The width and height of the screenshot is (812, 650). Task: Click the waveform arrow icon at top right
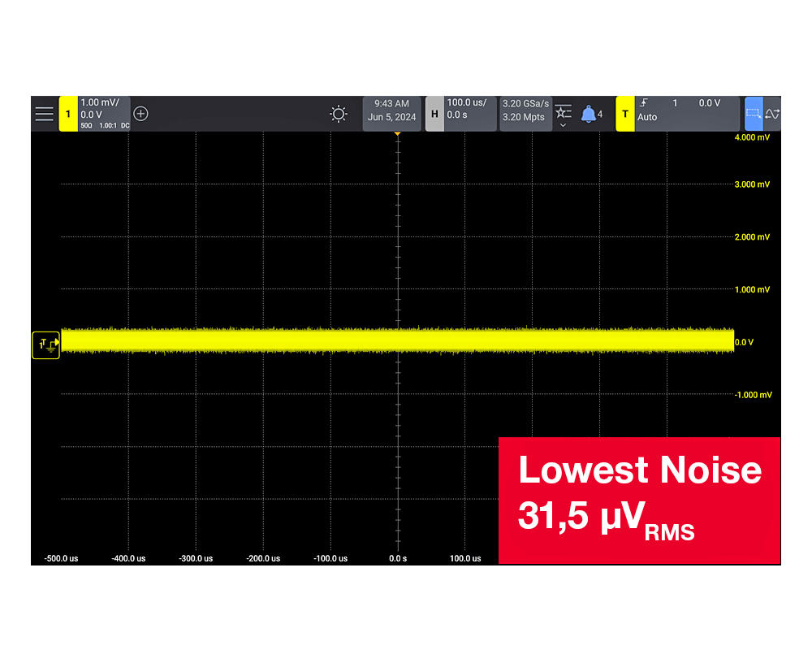pos(772,114)
